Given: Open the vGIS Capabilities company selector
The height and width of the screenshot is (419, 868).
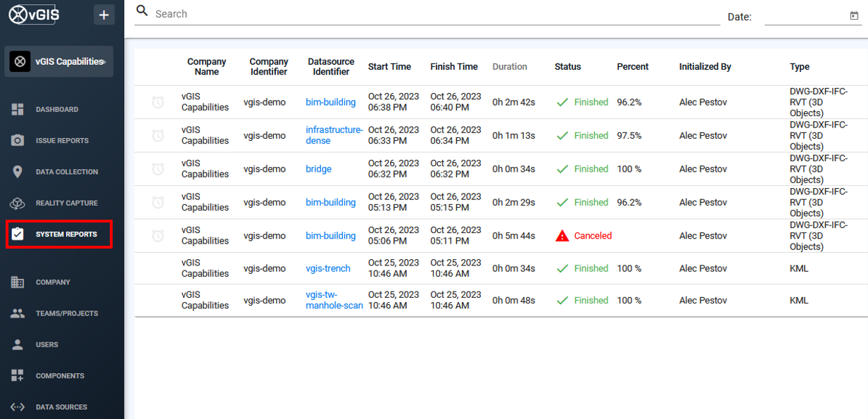Looking at the screenshot, I should 59,62.
